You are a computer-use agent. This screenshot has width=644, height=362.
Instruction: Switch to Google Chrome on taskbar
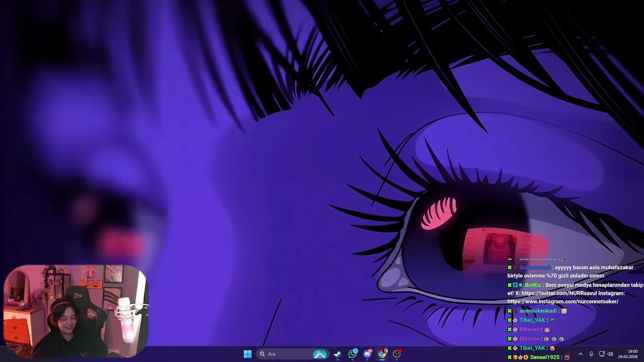[382, 354]
